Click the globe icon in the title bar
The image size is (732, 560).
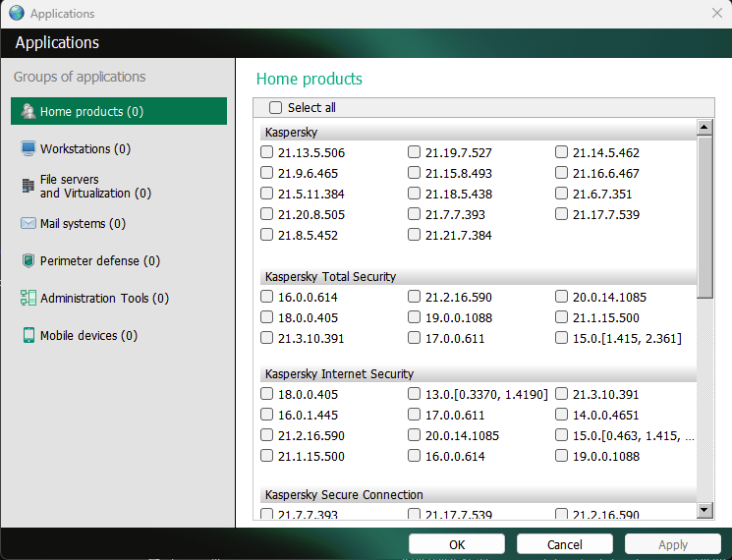[17, 13]
